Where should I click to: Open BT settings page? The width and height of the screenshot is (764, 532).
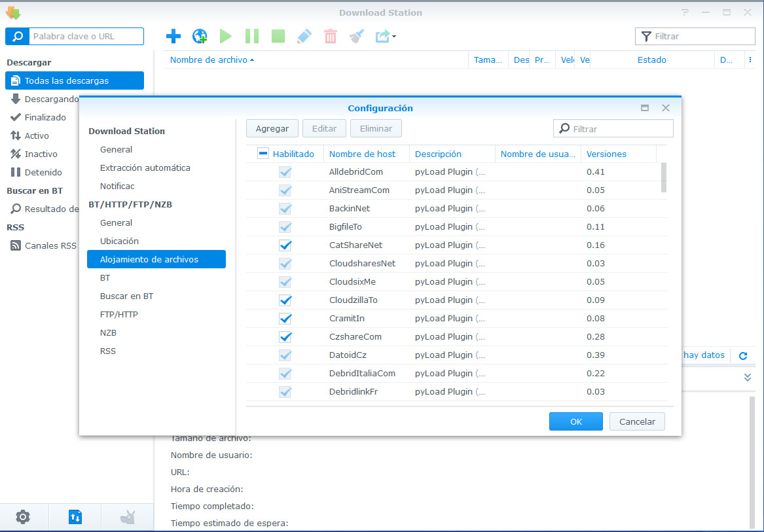click(105, 277)
